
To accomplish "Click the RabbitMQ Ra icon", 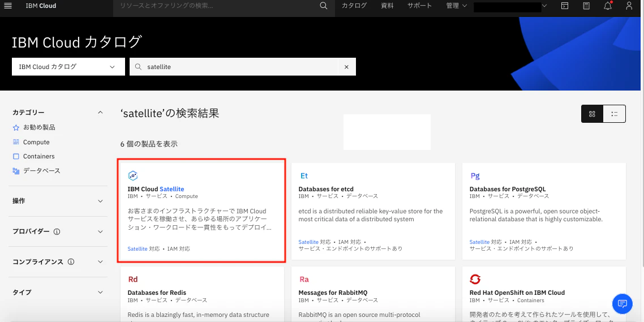I will [x=304, y=280].
